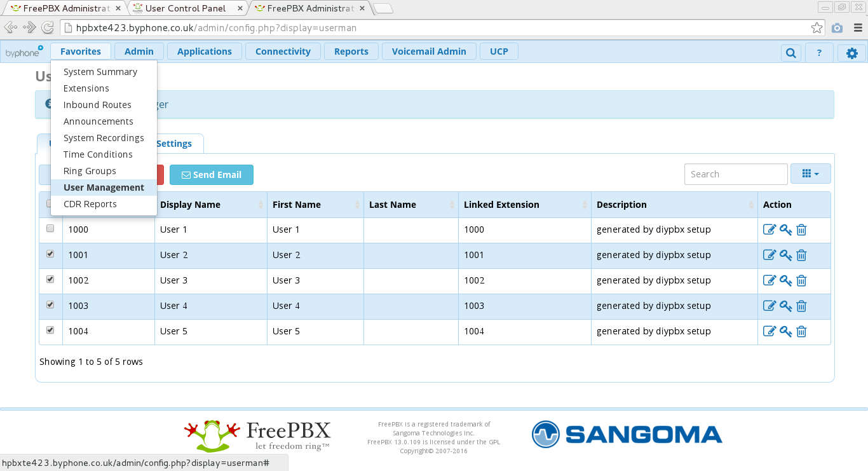Open the settings gear icon in navbar
Screen dimensions: 868x471
pyautogui.click(x=851, y=53)
